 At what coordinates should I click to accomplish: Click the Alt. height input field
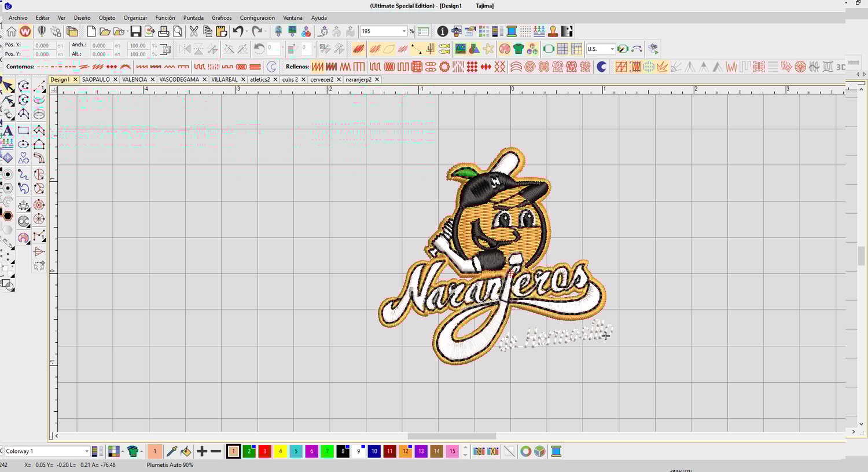tap(101, 54)
